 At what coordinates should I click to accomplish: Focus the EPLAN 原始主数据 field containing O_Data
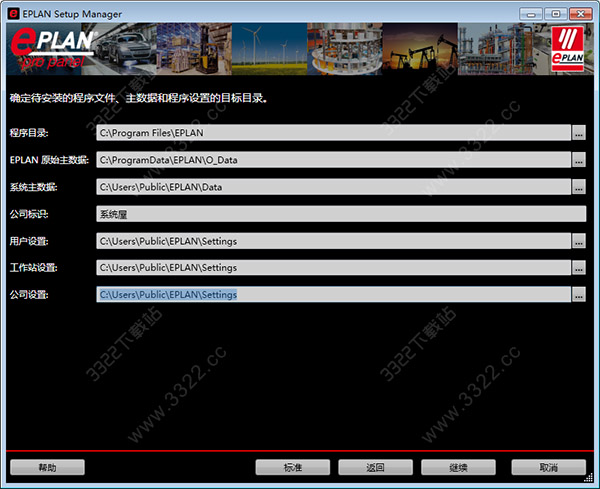point(333,160)
